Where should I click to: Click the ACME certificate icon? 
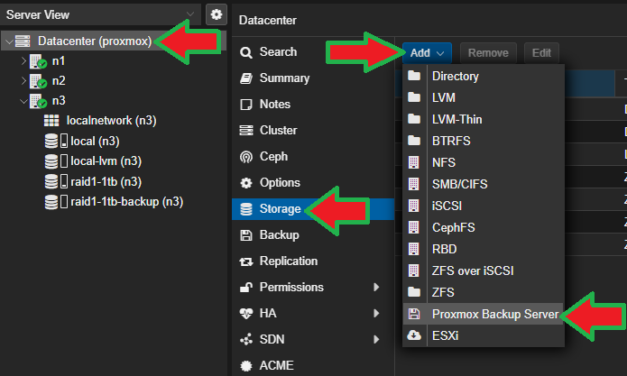[246, 366]
